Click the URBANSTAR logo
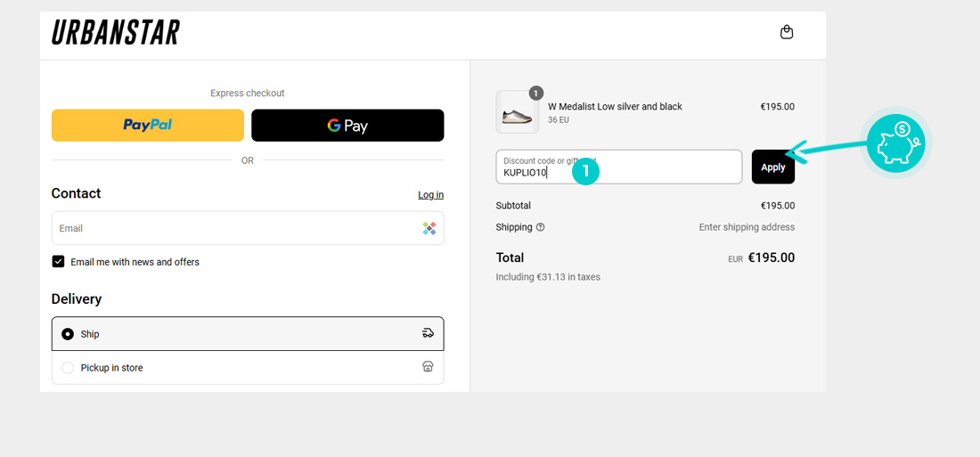Image resolution: width=980 pixels, height=457 pixels. point(116,33)
